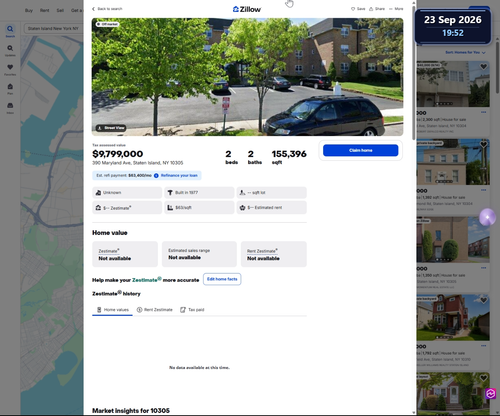
Task: Click the sqft lot chip
Action: point(271,193)
